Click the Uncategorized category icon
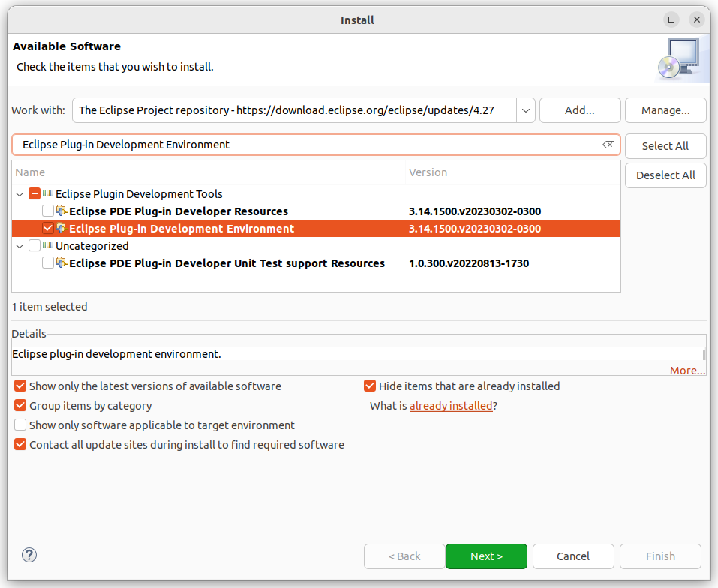Image resolution: width=718 pixels, height=588 pixels. [x=48, y=245]
